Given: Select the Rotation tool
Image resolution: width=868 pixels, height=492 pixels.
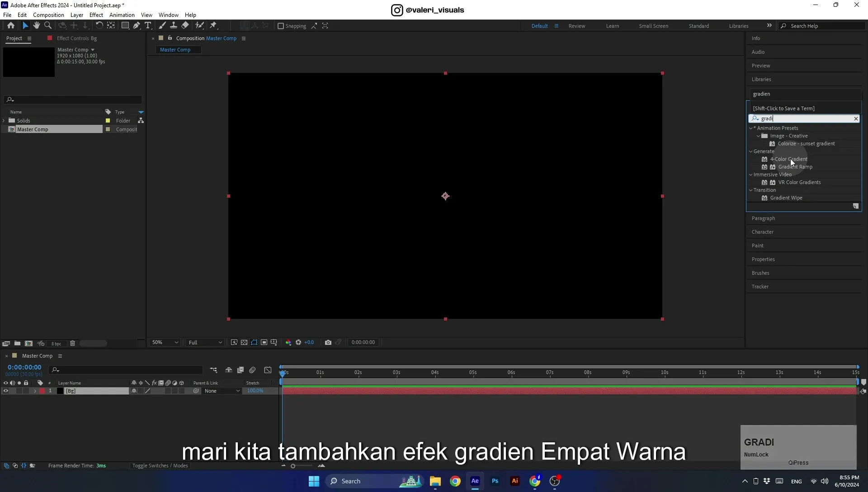Looking at the screenshot, I should [99, 26].
